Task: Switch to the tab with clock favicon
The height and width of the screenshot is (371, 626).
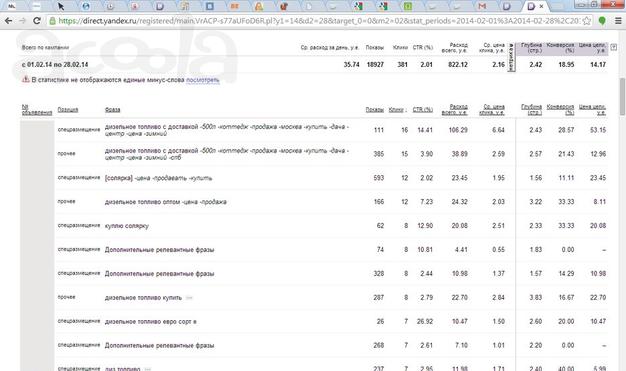Action: point(110,6)
